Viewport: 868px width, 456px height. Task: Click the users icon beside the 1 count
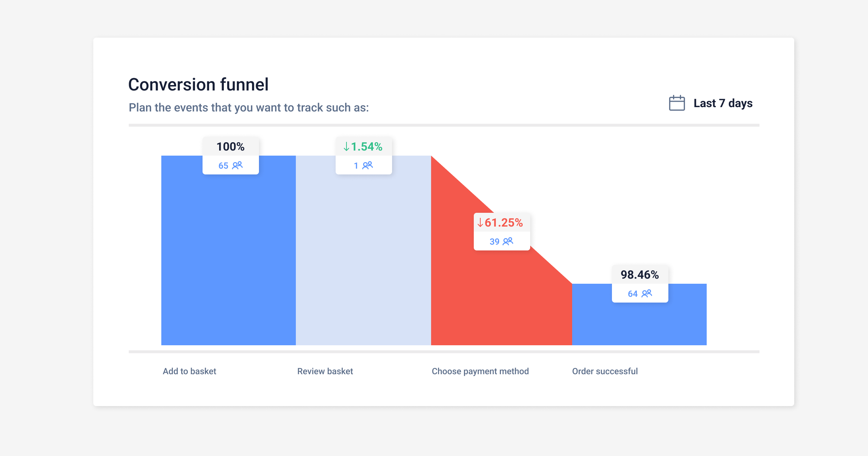pyautogui.click(x=367, y=165)
